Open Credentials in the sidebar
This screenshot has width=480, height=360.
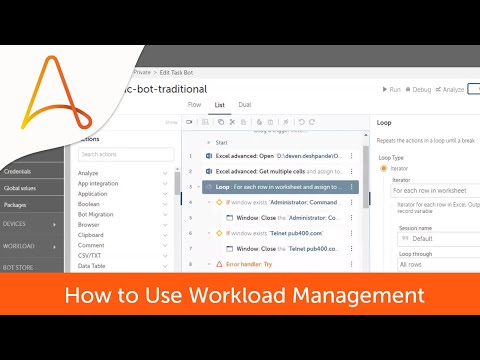coord(18,171)
